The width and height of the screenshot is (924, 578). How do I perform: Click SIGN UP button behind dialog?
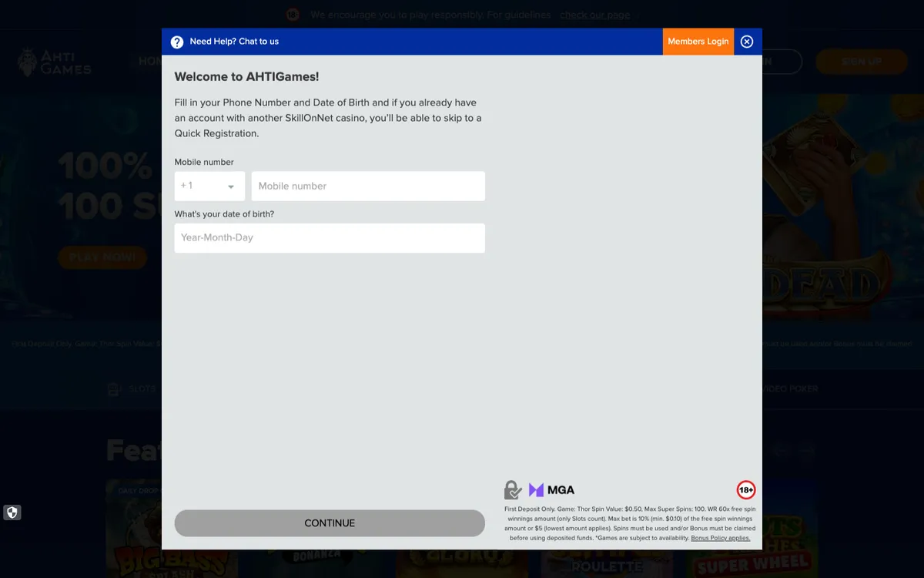coord(862,62)
